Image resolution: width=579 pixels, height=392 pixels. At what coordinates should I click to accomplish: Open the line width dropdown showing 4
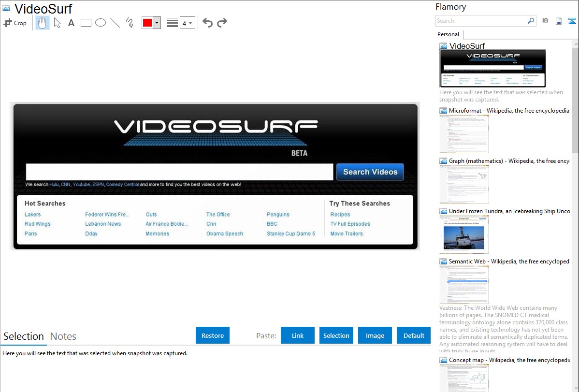click(188, 23)
